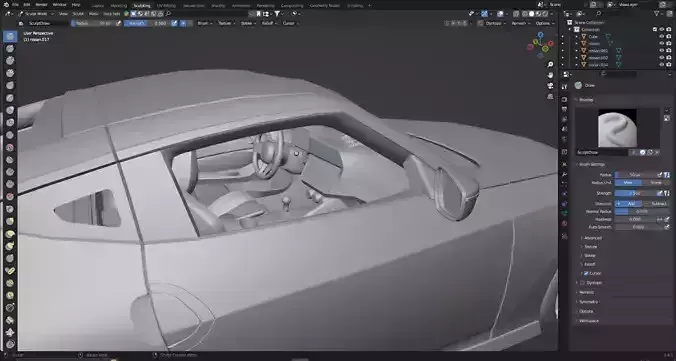676x361 pixels.
Task: Adjust Hardness slider in Brush Settings
Action: (635, 219)
